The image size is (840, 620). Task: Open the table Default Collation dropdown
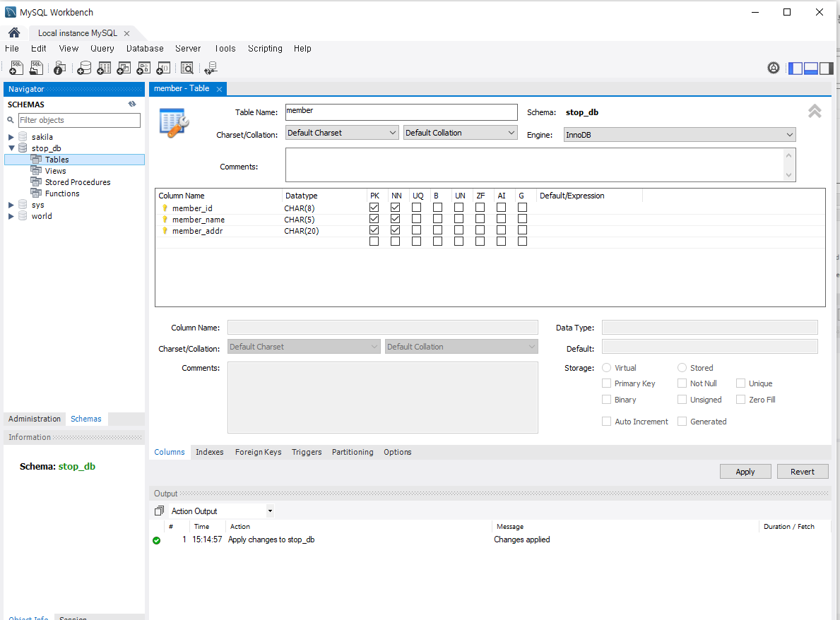coord(460,133)
